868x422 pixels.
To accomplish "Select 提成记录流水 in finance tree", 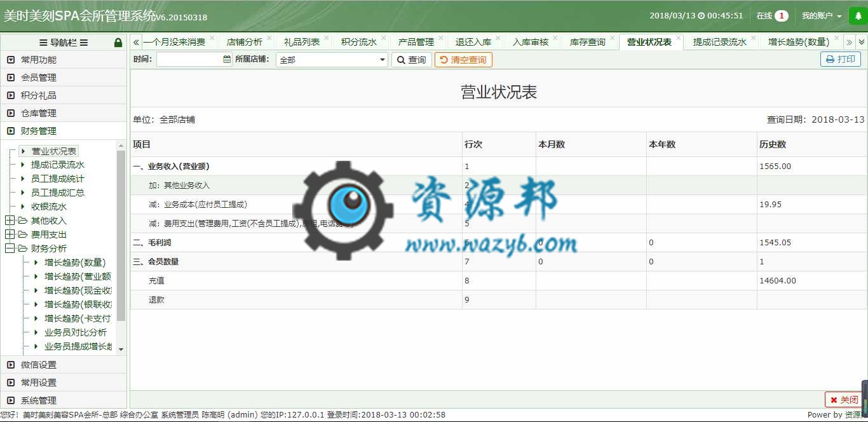I will [58, 165].
